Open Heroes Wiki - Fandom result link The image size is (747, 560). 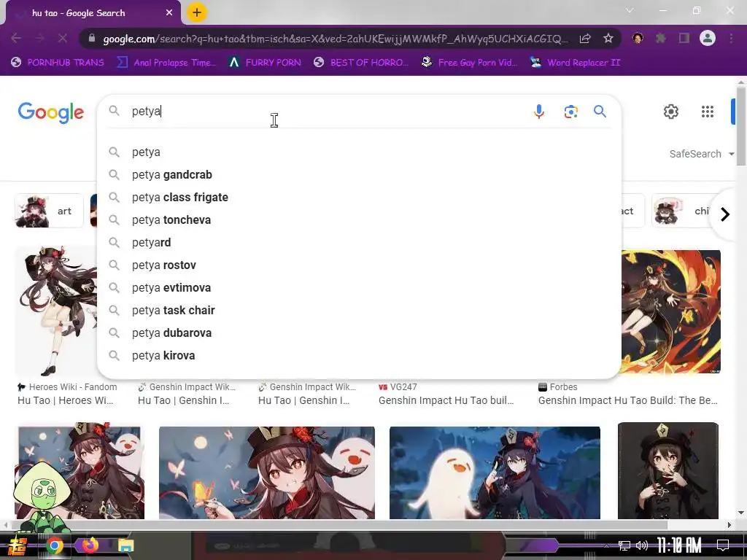click(66, 394)
